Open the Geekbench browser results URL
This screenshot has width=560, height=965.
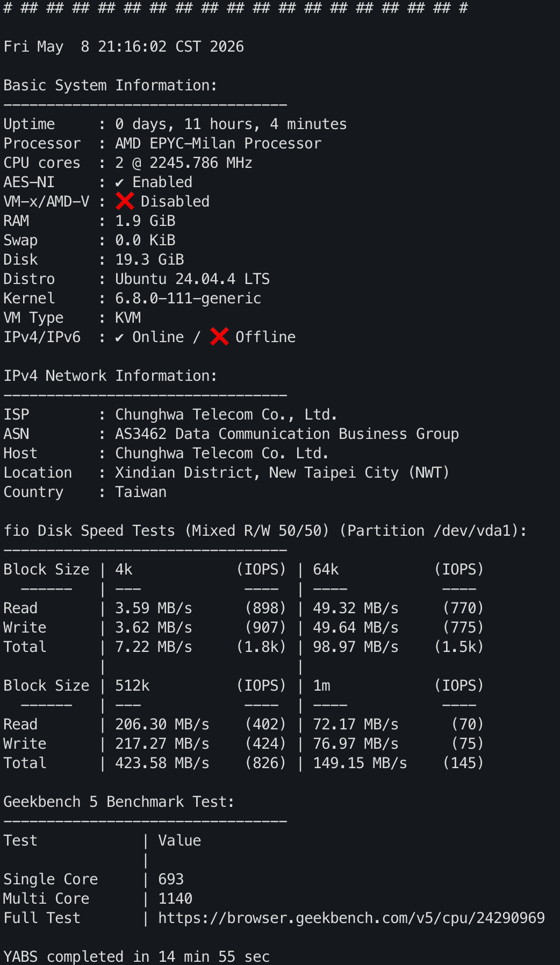coord(351,918)
